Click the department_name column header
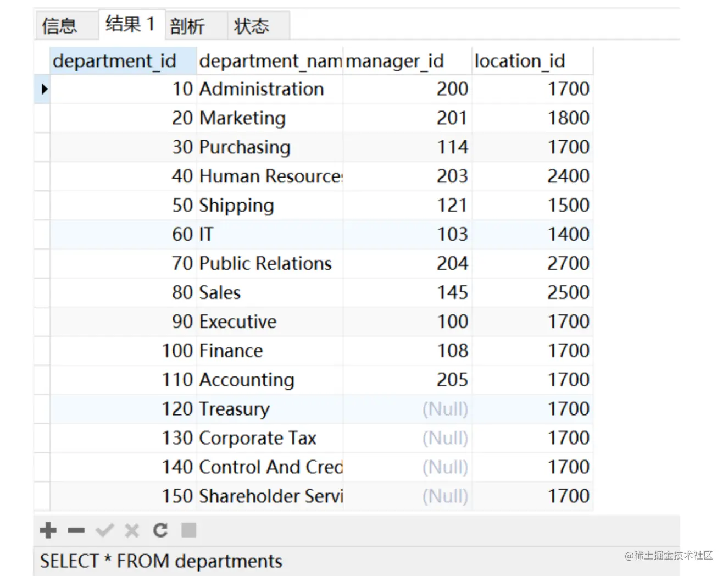The image size is (728, 576). (270, 60)
